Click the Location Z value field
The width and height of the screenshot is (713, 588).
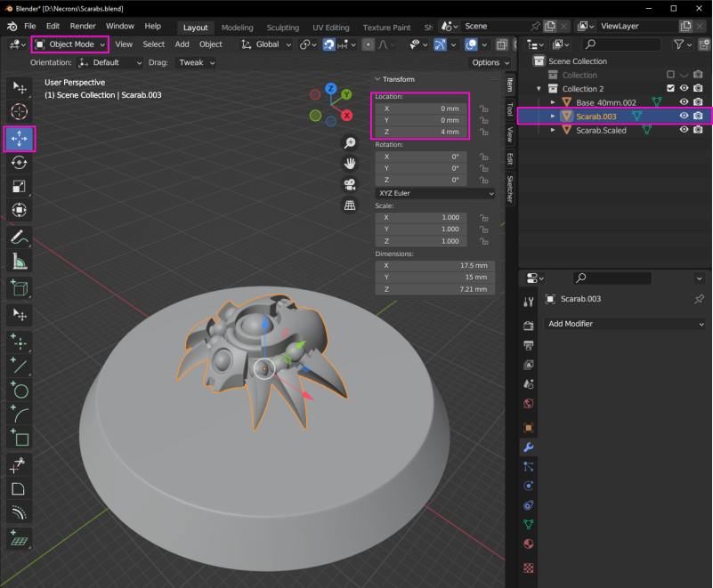pyautogui.click(x=420, y=132)
